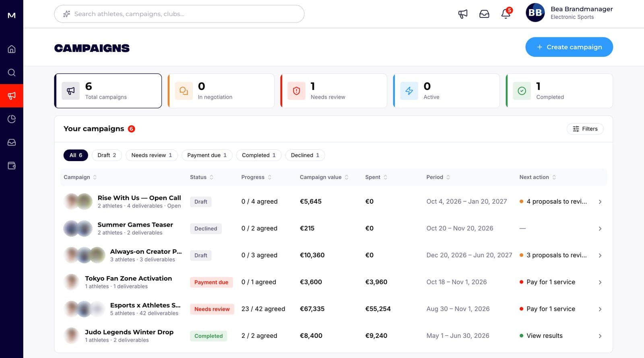
Task: Select the All 6 filter tab
Action: click(76, 155)
